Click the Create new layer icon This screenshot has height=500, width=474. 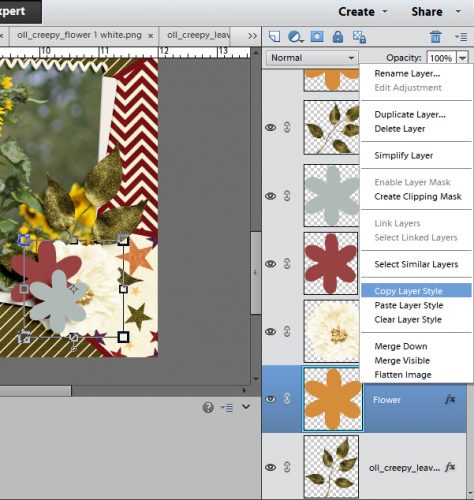point(274,36)
